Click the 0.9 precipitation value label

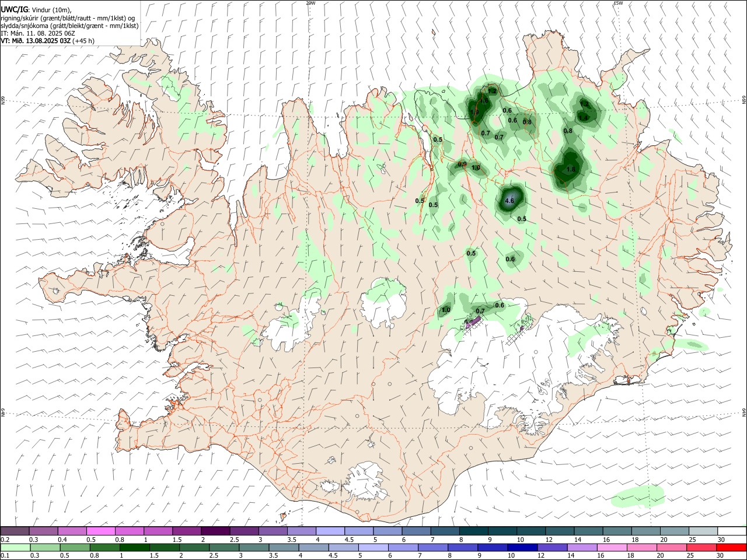[x=462, y=164]
